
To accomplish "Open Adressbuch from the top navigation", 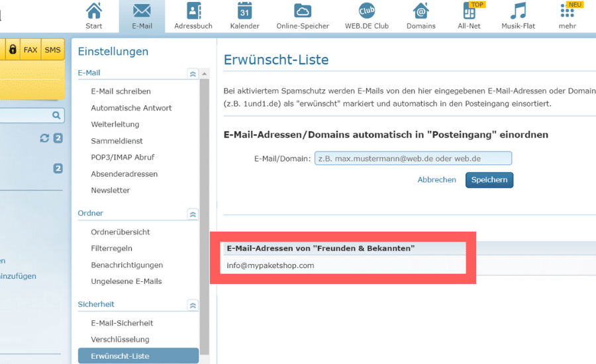I will point(193,11).
